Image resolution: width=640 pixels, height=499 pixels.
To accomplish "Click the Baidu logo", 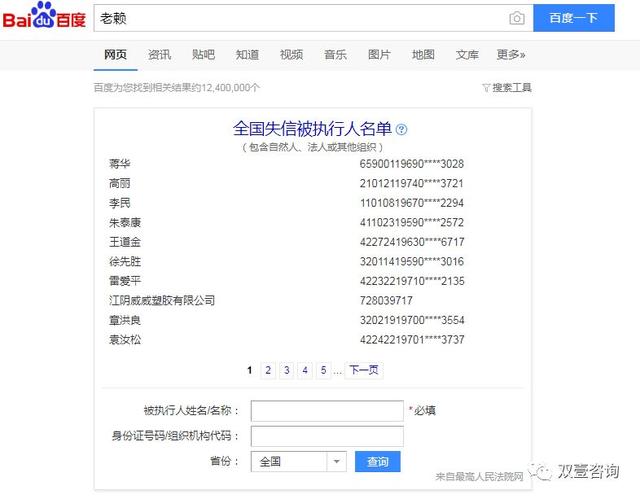I will pos(44,17).
